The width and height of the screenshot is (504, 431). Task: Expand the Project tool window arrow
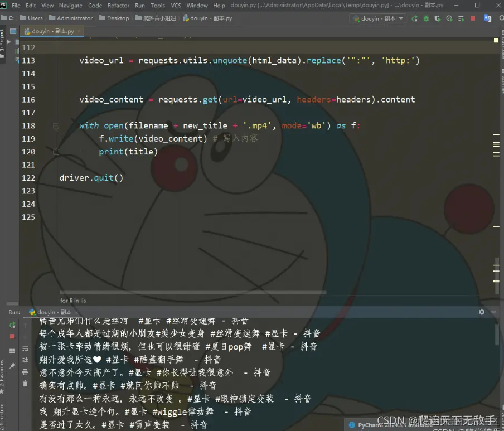[x=9, y=42]
